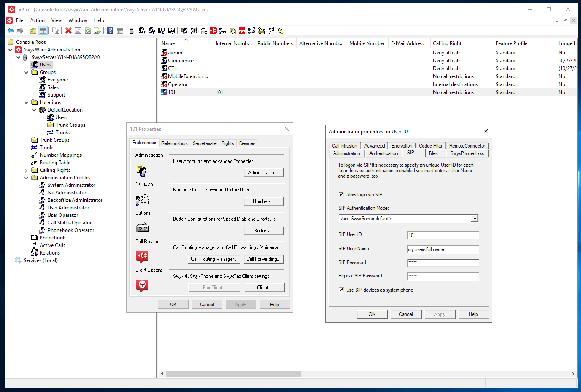581x392 pixels.
Task: Click the Copy toolbar icon
Action: coord(55,31)
